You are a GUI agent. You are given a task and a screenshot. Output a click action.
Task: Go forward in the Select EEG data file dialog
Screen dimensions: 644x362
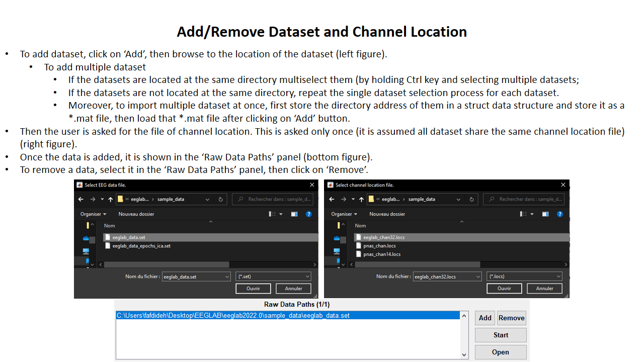point(92,199)
